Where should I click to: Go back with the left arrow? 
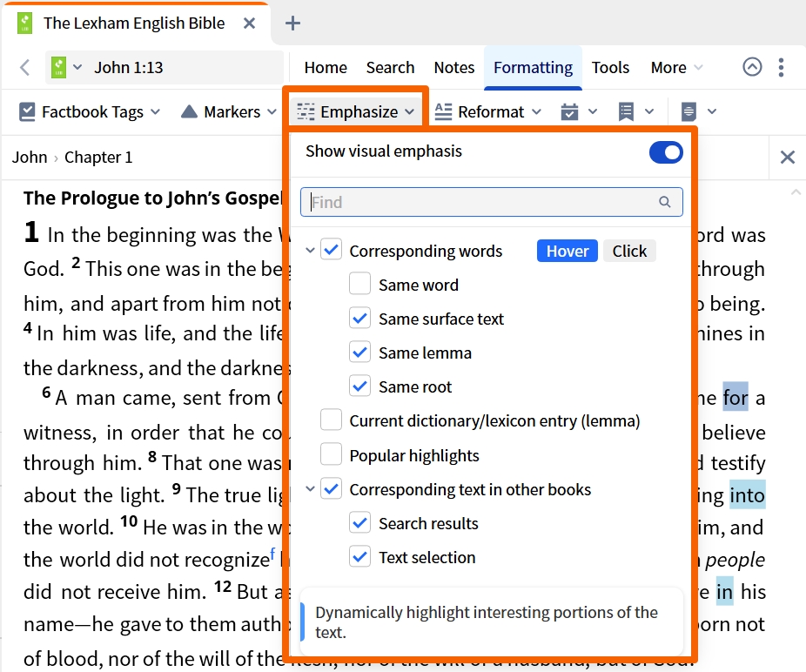coord(24,67)
